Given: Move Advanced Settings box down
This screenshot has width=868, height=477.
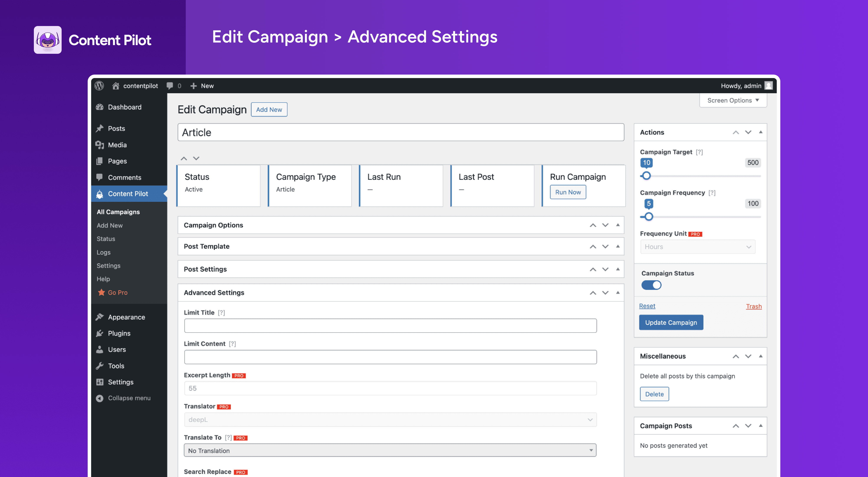Looking at the screenshot, I should pyautogui.click(x=605, y=293).
